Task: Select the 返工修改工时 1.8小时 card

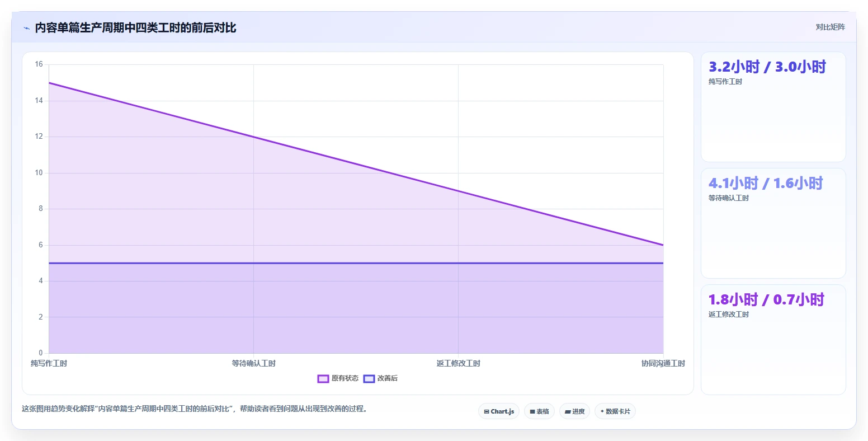Action: click(x=773, y=340)
